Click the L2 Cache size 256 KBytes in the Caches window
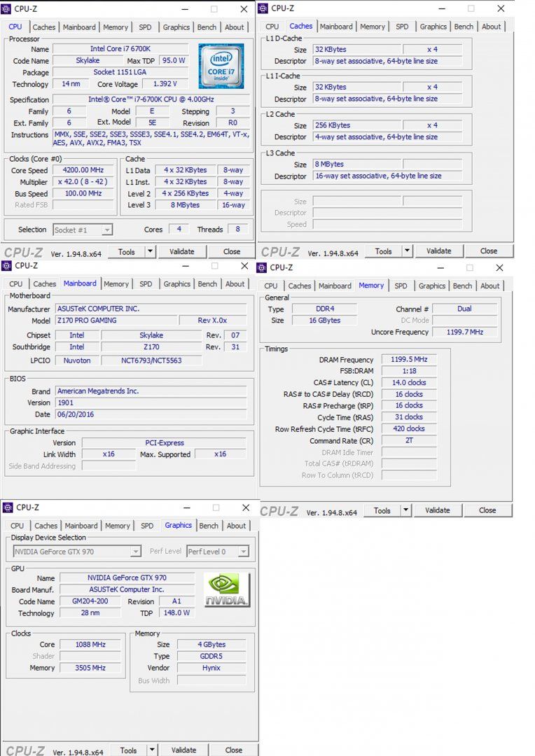This screenshot has width=535, height=756. pos(357,125)
